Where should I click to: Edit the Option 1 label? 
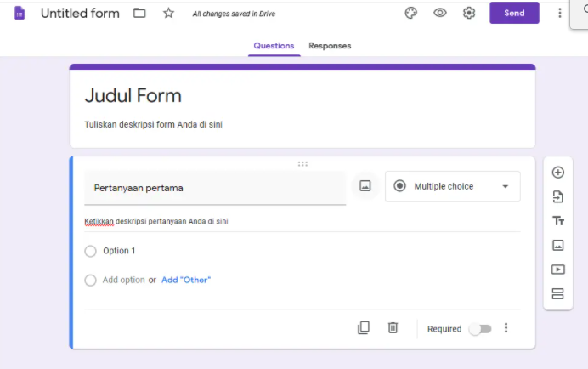(x=119, y=251)
